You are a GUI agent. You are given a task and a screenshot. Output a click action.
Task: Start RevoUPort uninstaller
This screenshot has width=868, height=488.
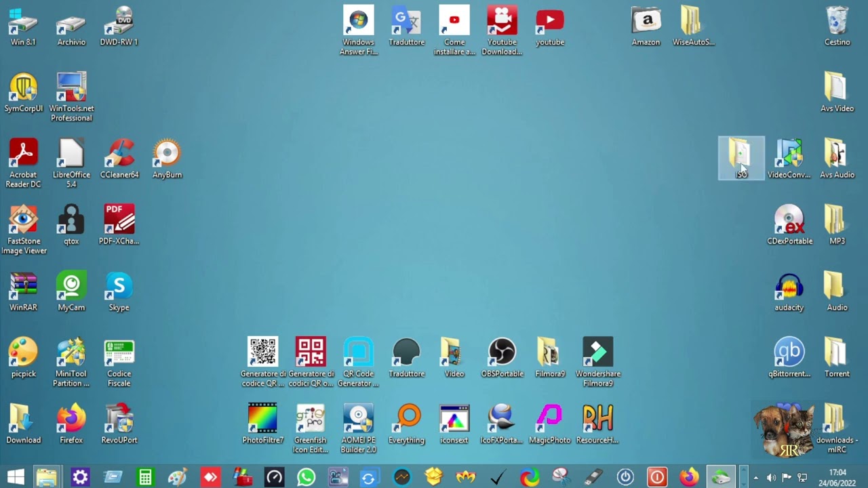[119, 425]
